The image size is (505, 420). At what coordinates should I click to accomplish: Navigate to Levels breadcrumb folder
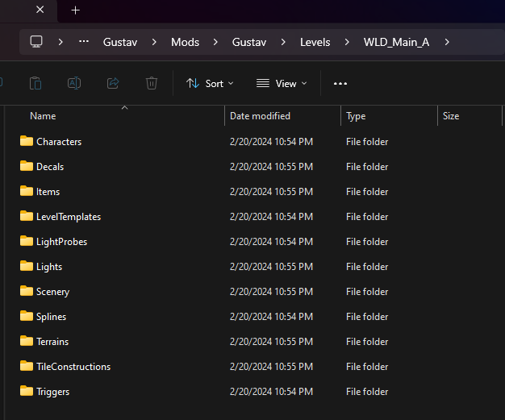pos(315,42)
